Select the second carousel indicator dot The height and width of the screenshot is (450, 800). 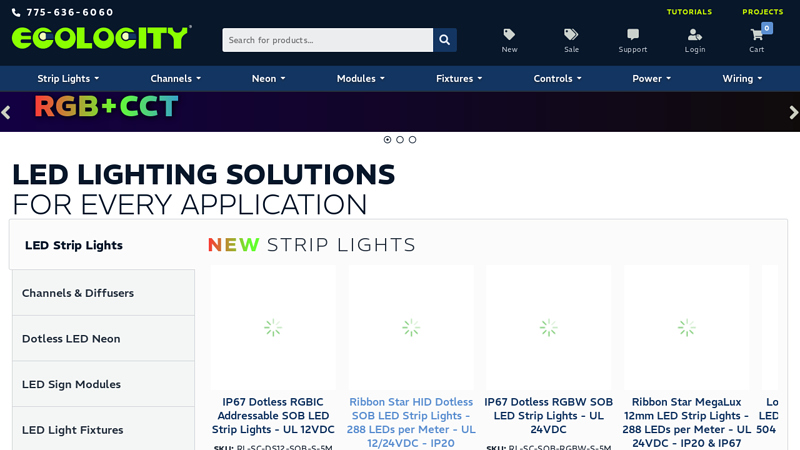click(400, 140)
